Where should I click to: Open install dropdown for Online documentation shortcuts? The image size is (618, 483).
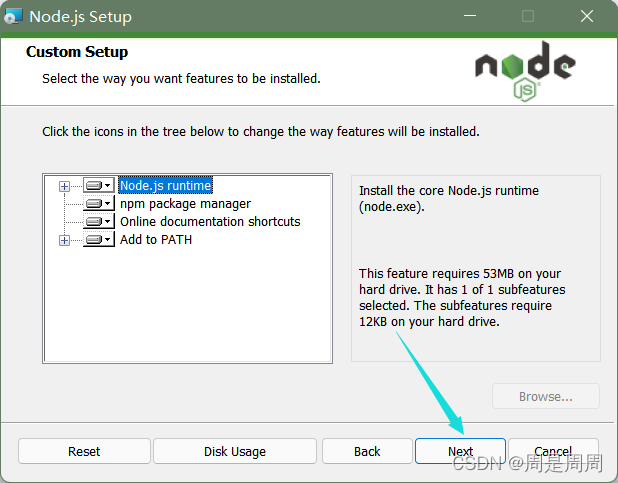(99, 222)
